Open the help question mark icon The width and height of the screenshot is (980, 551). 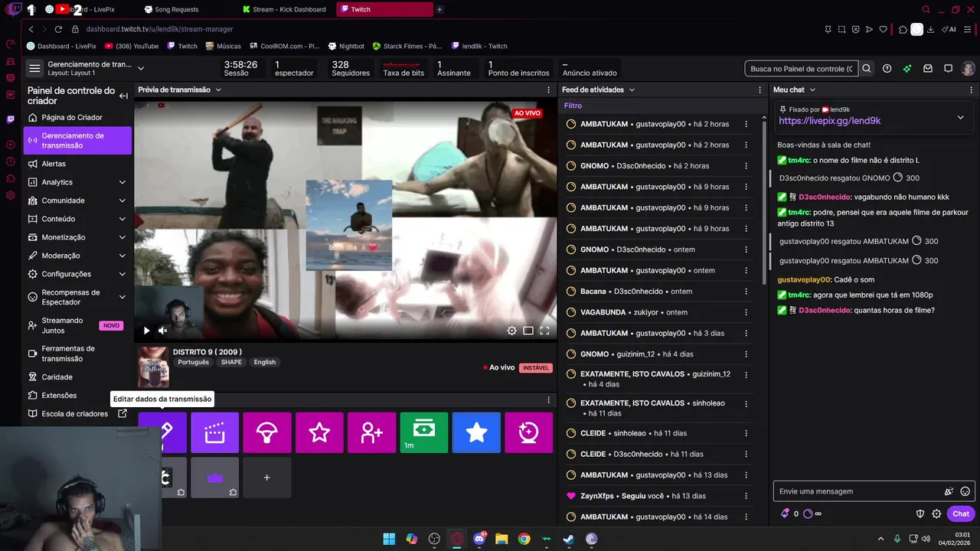click(x=887, y=69)
